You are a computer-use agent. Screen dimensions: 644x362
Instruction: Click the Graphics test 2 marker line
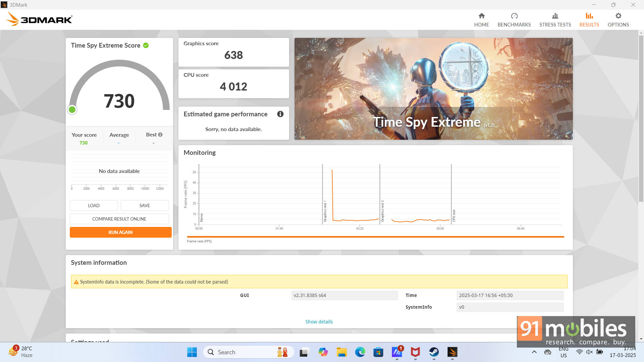coord(380,194)
